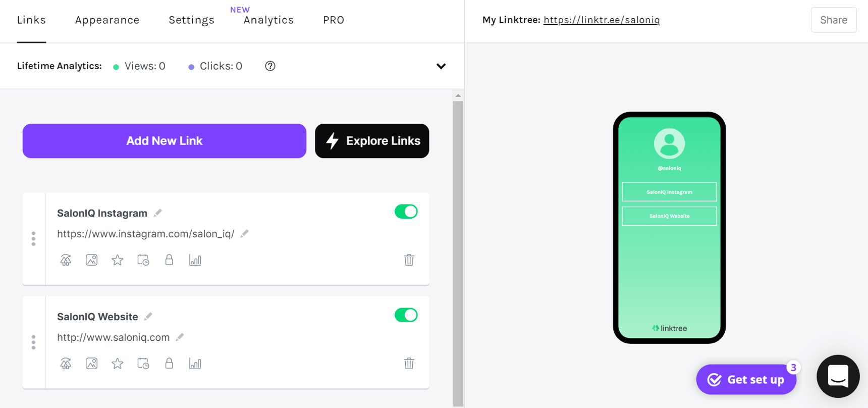The width and height of the screenshot is (868, 408).
Task: Open the Intercom chat bubble
Action: pos(838,376)
